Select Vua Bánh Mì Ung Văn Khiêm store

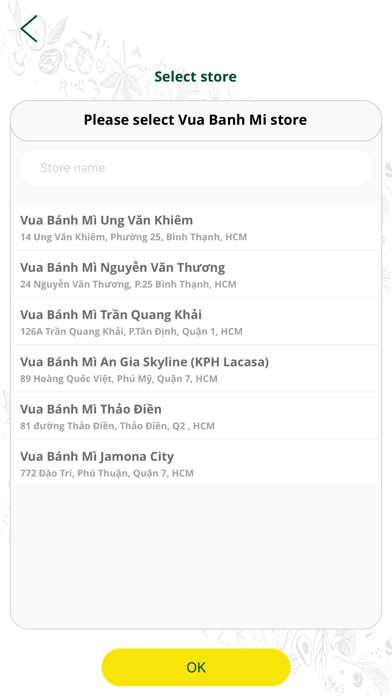pyautogui.click(x=197, y=227)
